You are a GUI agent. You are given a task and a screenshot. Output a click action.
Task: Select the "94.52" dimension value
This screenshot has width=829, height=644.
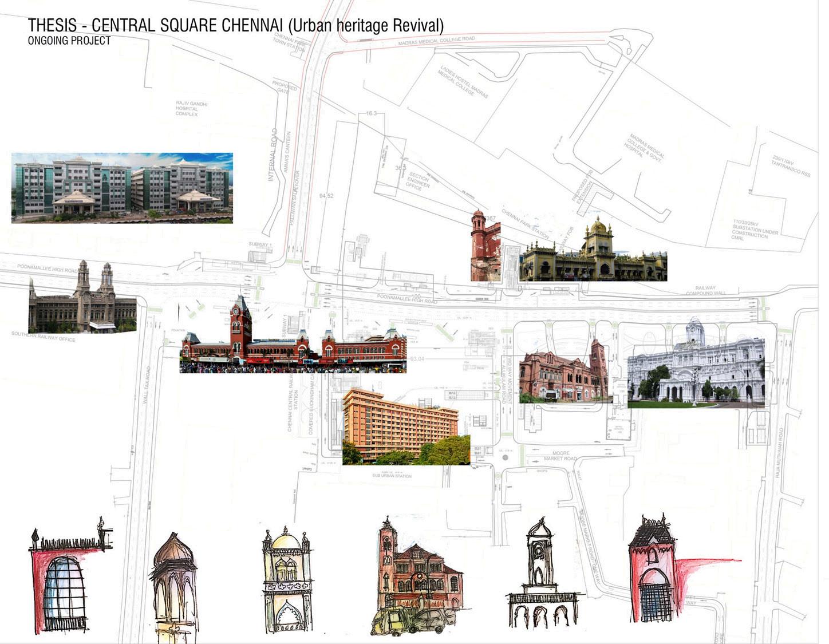click(326, 196)
